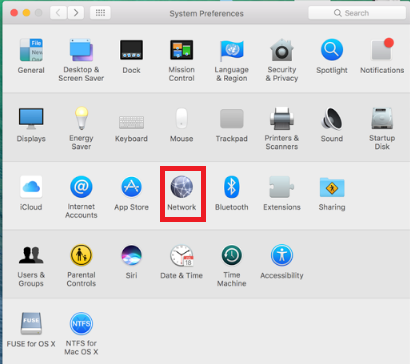Go forward with the right arrow button
410x364 pixels.
point(76,13)
